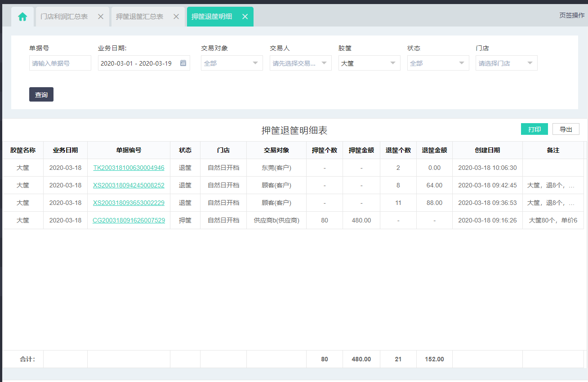Close the 押筐退筐明细 tab

click(245, 17)
